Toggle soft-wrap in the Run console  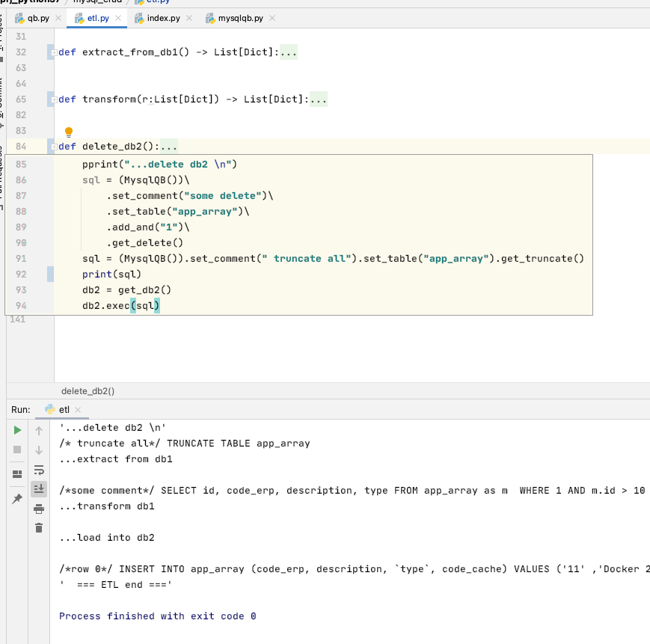point(38,470)
